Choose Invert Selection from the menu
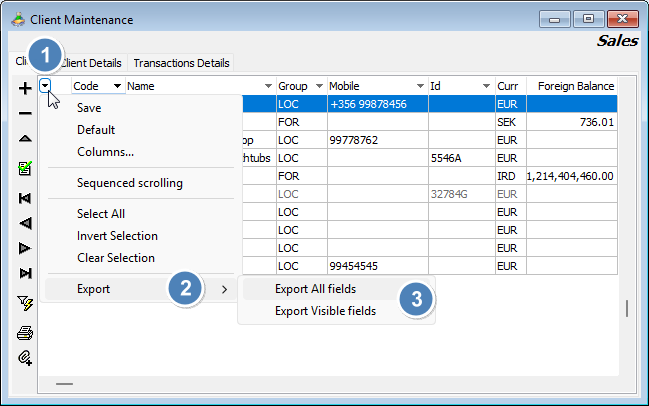This screenshot has height=406, width=649. [x=117, y=236]
